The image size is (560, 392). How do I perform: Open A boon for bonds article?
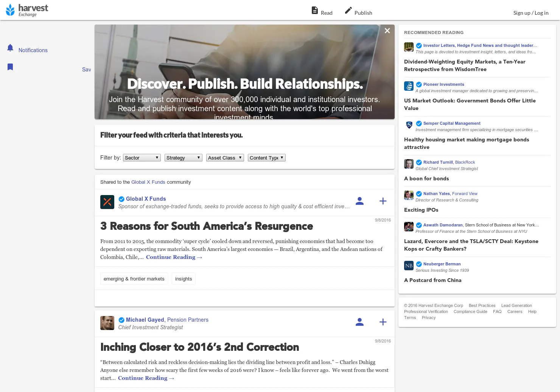pyautogui.click(x=426, y=178)
